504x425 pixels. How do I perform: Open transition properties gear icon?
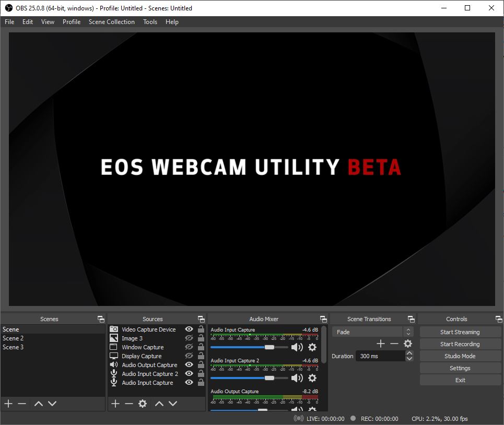click(408, 344)
